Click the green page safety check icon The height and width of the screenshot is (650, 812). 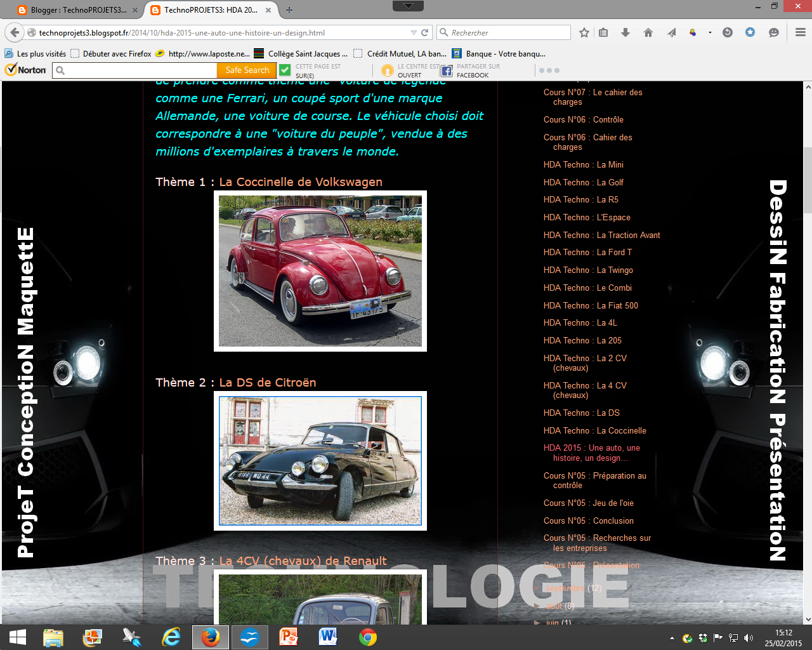[x=285, y=70]
